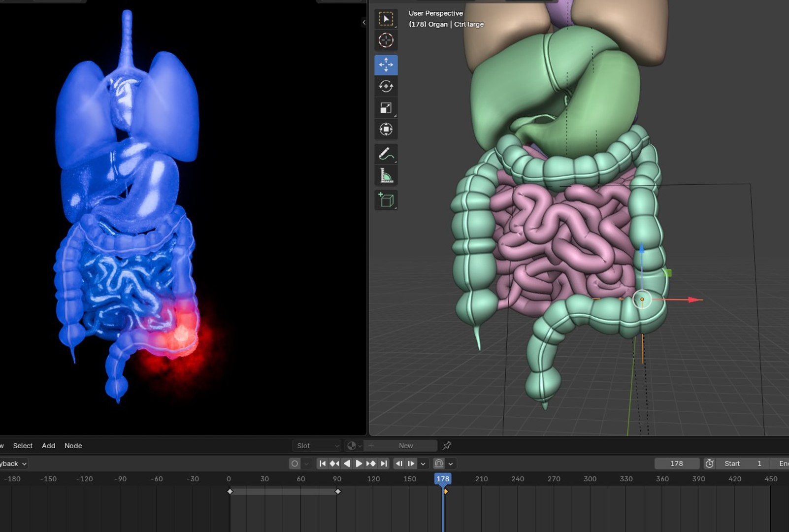
Task: Play the animation forward
Action: coord(359,464)
